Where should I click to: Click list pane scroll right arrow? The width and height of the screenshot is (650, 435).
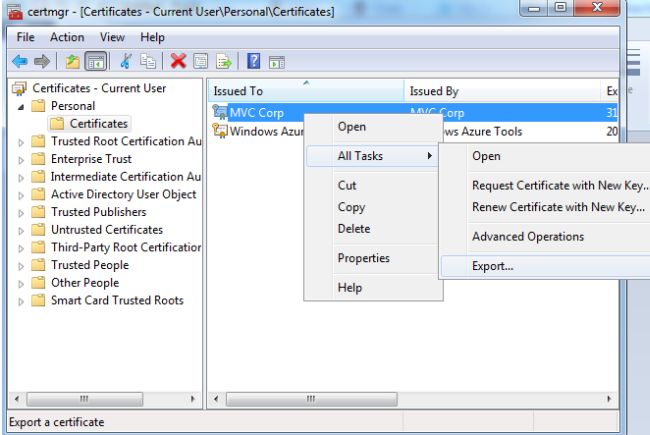click(x=609, y=399)
